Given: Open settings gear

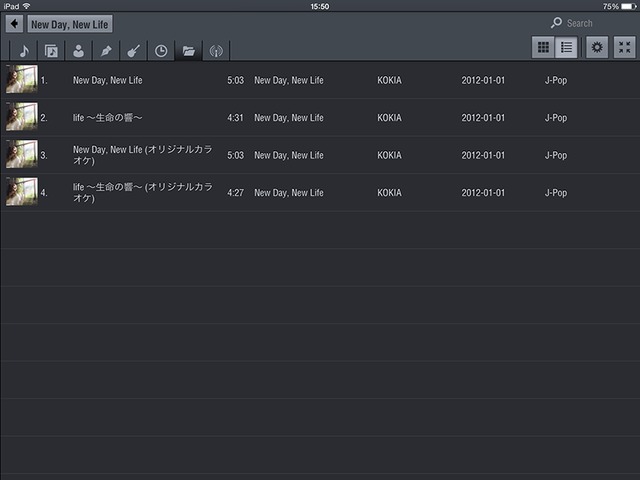Looking at the screenshot, I should pos(597,48).
